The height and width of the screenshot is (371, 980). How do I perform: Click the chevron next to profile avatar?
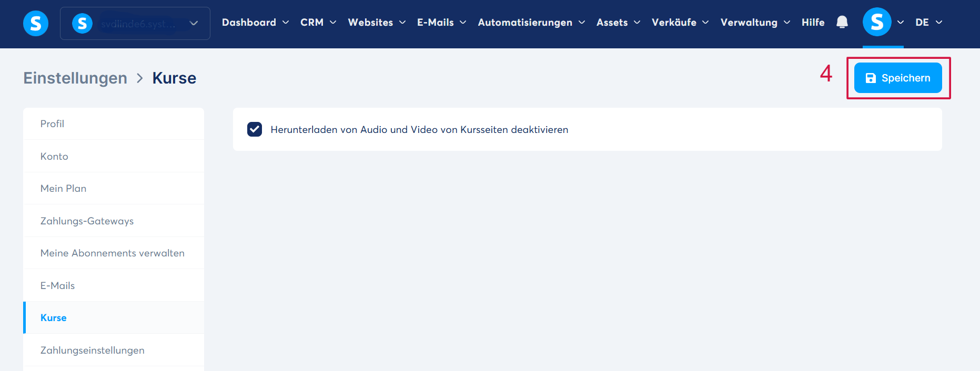[901, 22]
